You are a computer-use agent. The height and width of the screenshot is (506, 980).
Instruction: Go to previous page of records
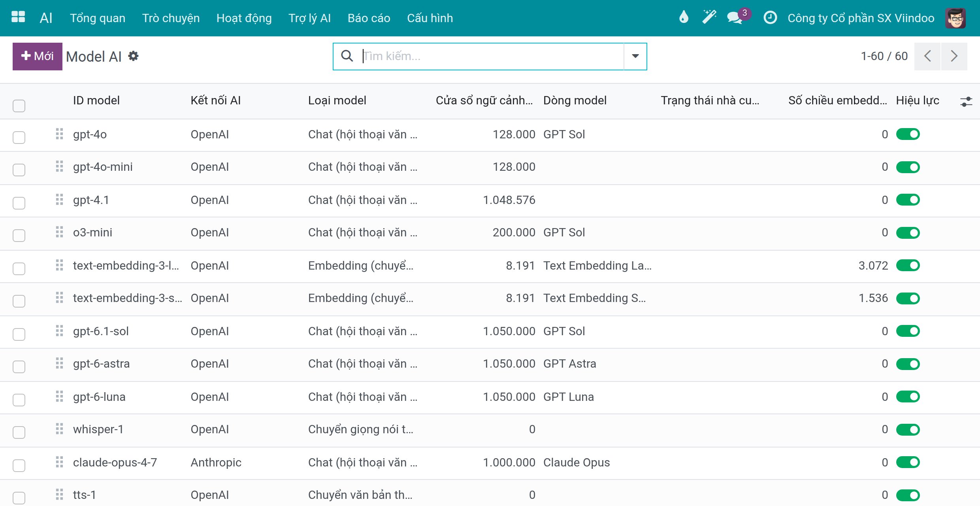[927, 56]
